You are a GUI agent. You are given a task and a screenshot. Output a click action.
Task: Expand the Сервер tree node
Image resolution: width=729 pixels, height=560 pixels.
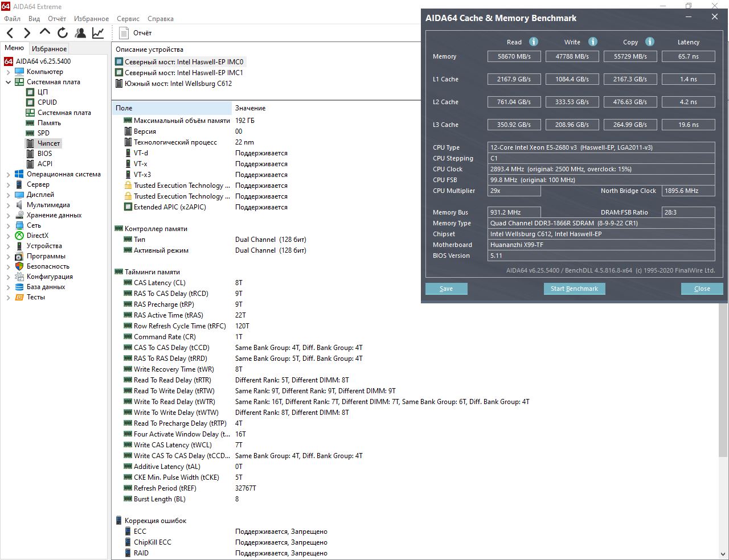click(x=8, y=185)
